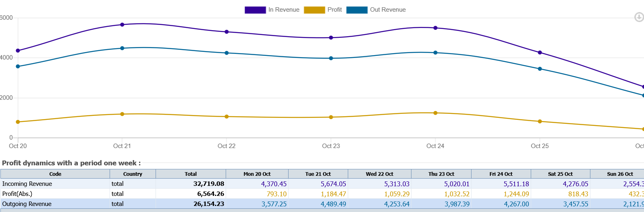Click the Country column header

click(x=133, y=174)
